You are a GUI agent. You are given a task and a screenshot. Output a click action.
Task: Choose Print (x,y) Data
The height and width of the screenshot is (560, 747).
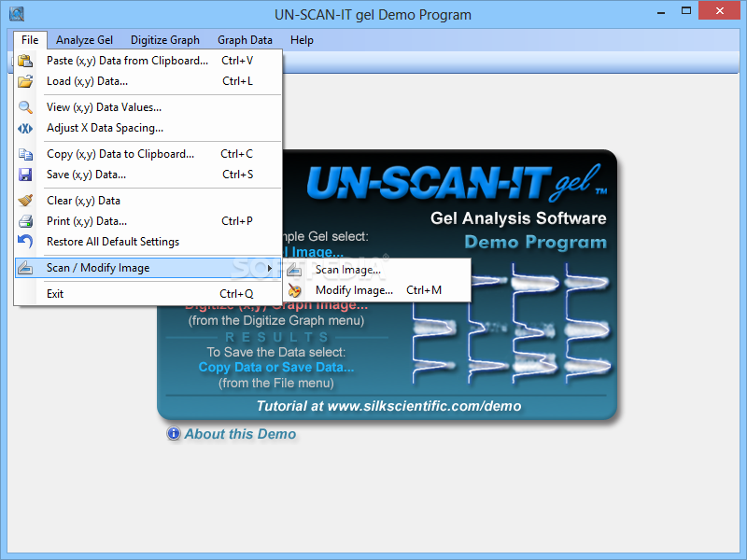(148, 221)
